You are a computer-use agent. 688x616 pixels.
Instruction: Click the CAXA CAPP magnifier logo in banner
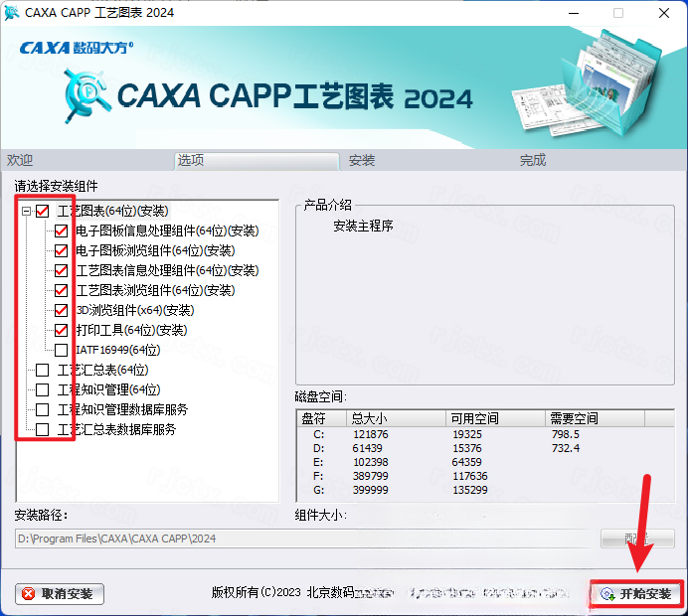[x=86, y=95]
